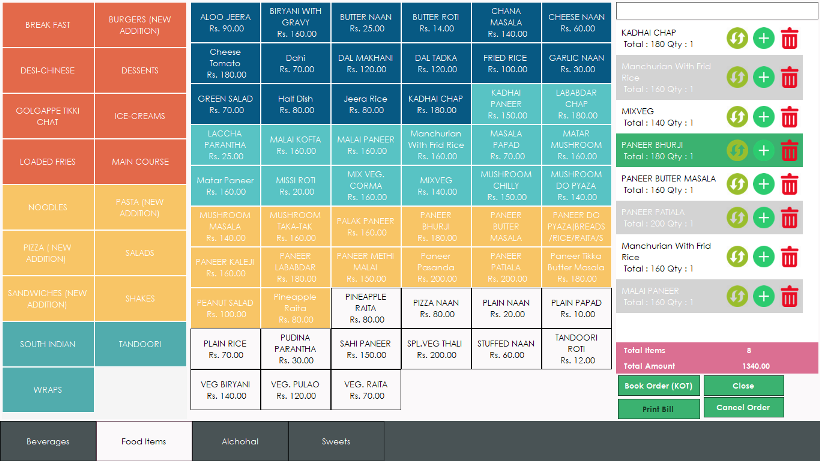Increase PANEER BUTTER MASALA quantity with plus
820x461 pixels.
click(x=764, y=184)
